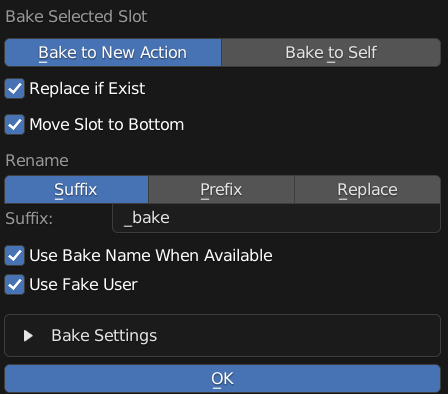Click the Bake Settings panel header text
Screen dimensions: 448x394
(x=104, y=335)
